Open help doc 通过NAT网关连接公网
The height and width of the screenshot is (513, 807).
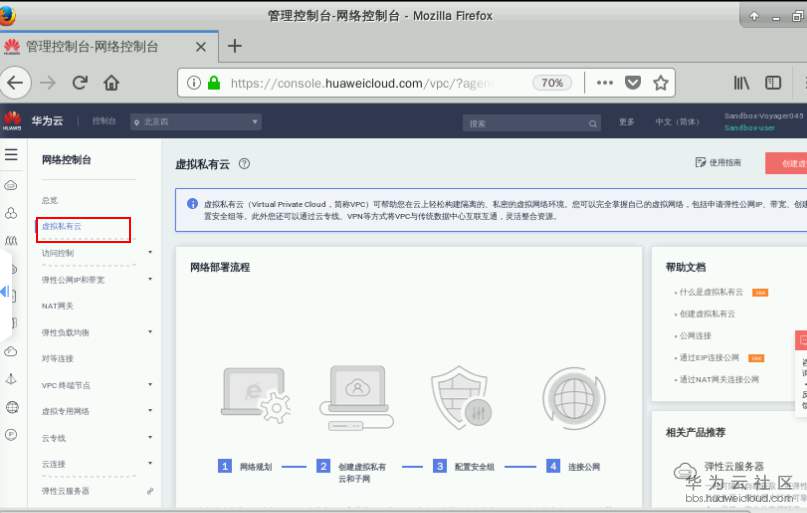click(x=719, y=379)
